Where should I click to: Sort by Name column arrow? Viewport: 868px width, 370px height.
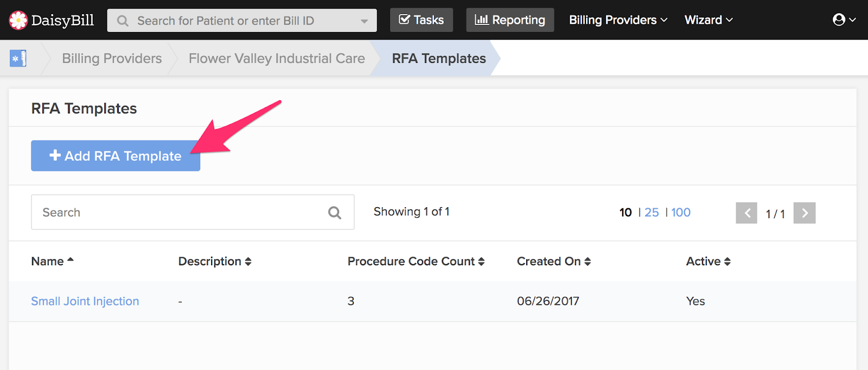click(x=70, y=261)
